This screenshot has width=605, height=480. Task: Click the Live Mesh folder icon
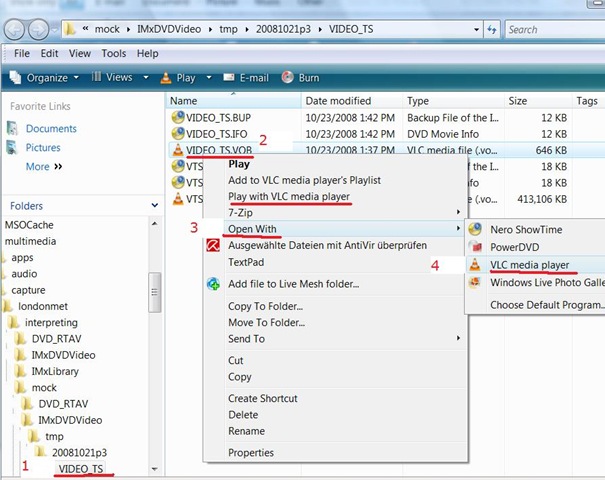[213, 284]
